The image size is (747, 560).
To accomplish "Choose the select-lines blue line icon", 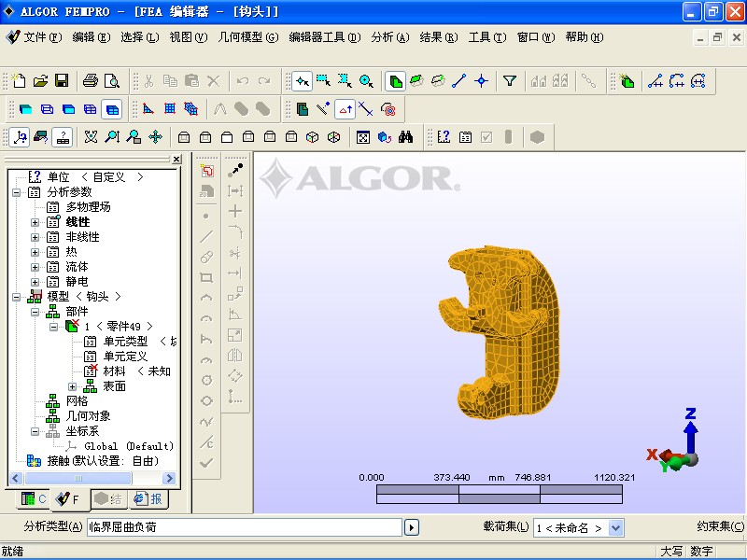I will (458, 80).
